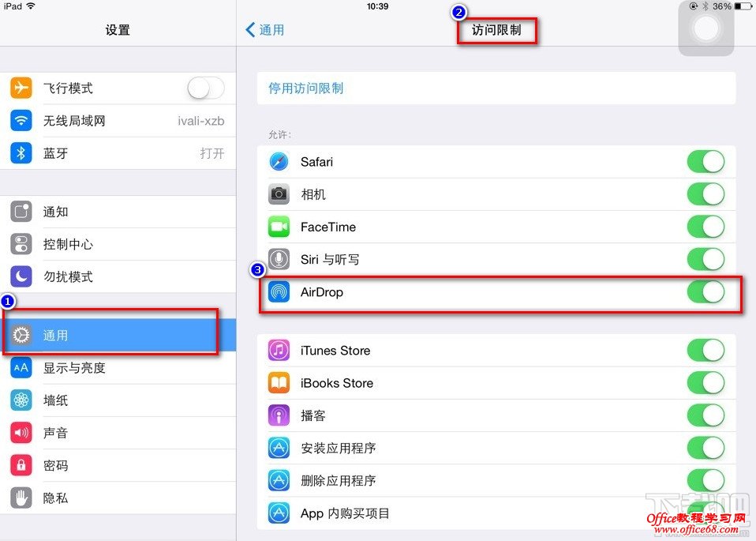Open 隐私 privacy settings
This screenshot has height=541, width=756.
click(118, 498)
